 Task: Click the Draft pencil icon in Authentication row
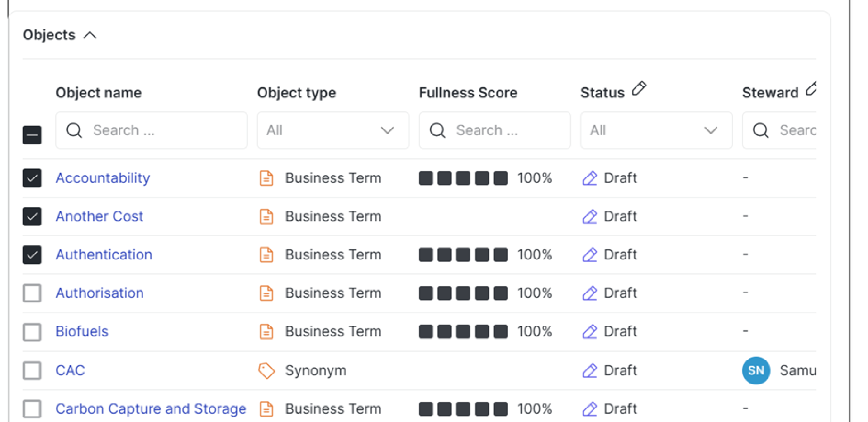click(589, 255)
